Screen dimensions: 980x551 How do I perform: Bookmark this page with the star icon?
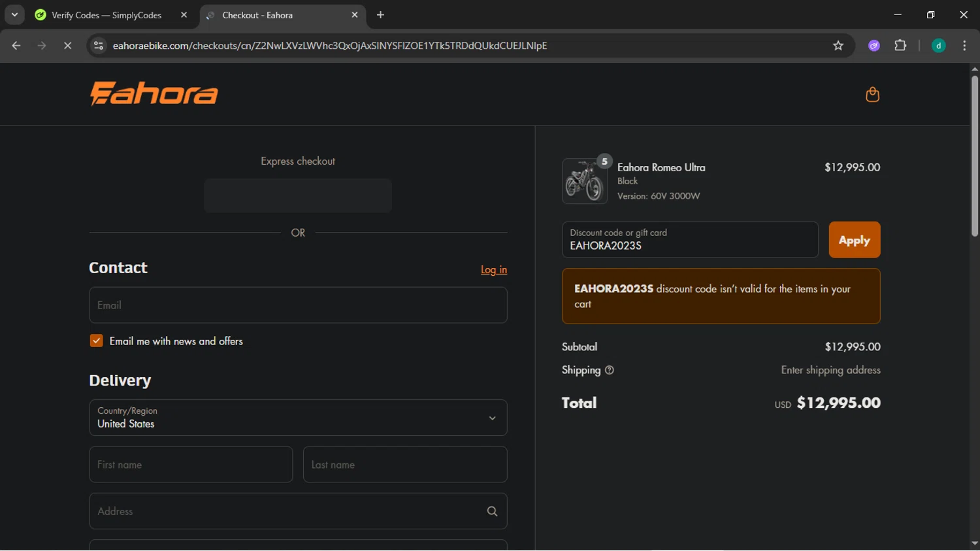pos(838,46)
